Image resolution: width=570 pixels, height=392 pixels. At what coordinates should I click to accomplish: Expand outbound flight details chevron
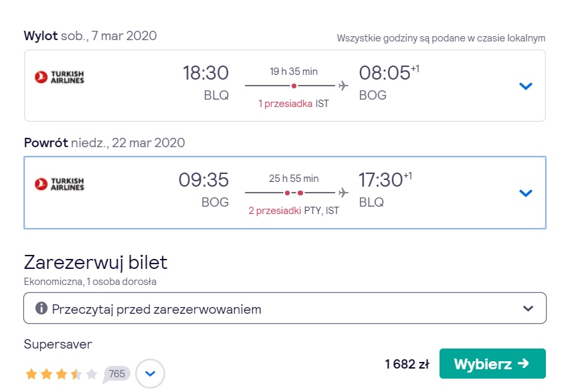click(526, 86)
